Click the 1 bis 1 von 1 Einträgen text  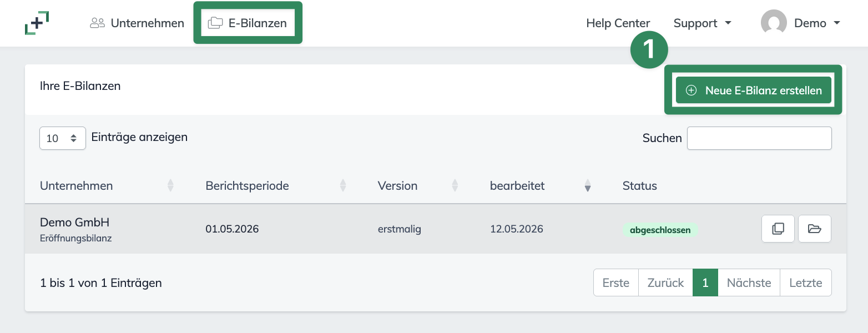(101, 283)
